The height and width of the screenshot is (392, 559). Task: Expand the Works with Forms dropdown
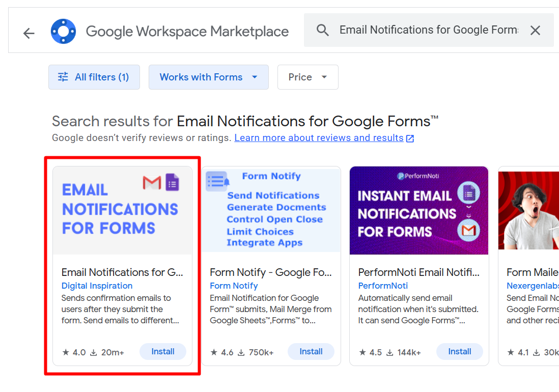pyautogui.click(x=209, y=77)
